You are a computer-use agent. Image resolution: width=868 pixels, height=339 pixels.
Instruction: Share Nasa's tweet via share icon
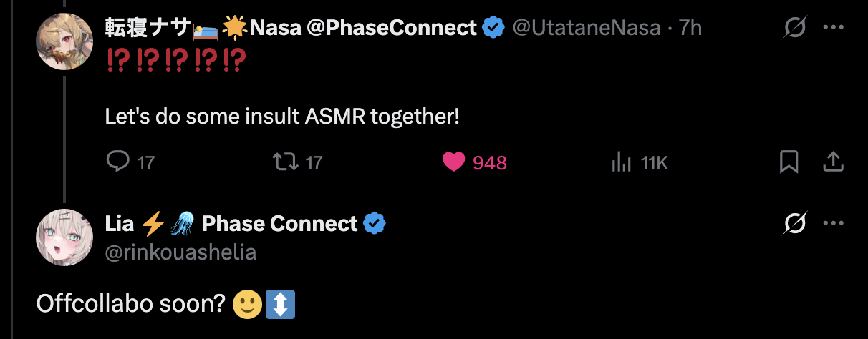(x=832, y=162)
